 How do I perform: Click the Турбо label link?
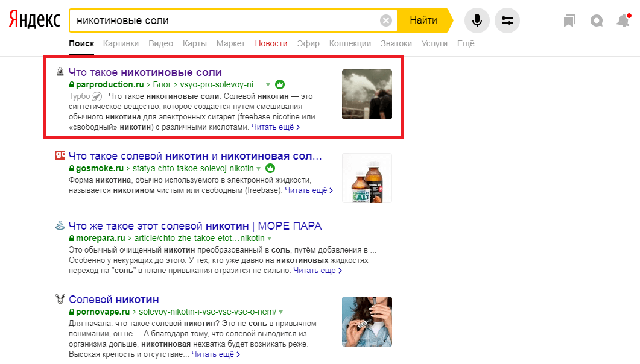click(79, 96)
